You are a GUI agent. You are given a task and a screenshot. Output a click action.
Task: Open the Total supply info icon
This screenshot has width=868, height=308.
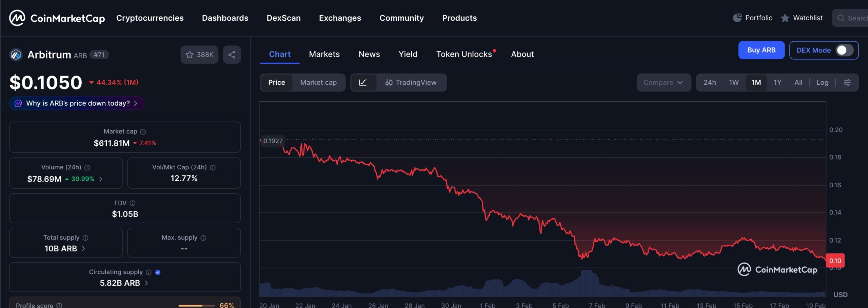click(85, 238)
